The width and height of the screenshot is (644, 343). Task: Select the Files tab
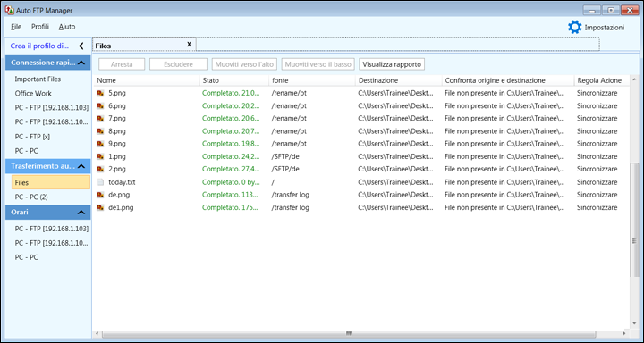144,45
